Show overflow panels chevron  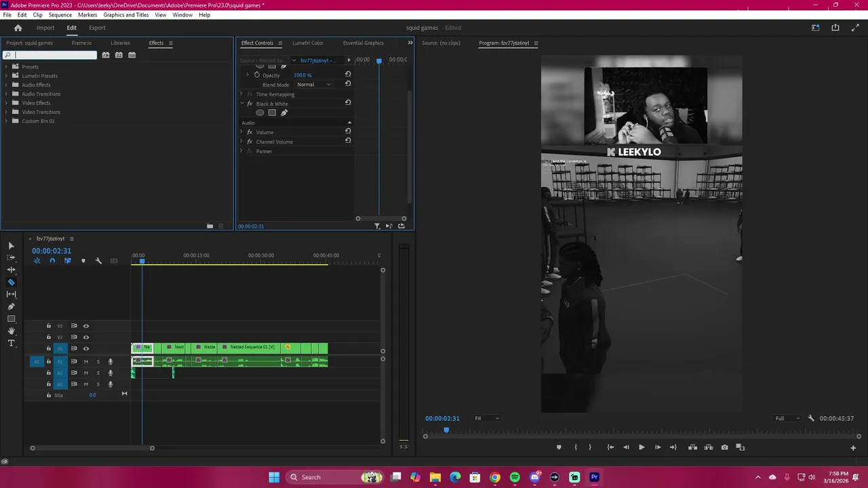tap(410, 43)
